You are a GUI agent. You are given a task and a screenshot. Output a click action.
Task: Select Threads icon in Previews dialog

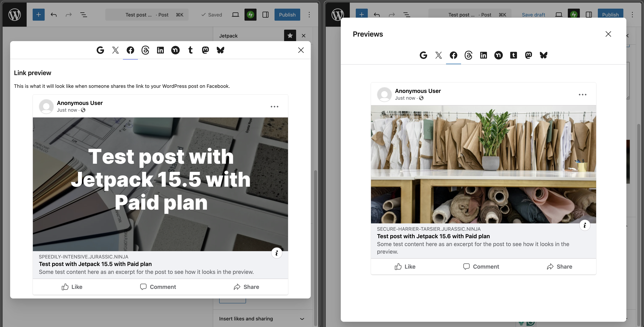pos(468,55)
